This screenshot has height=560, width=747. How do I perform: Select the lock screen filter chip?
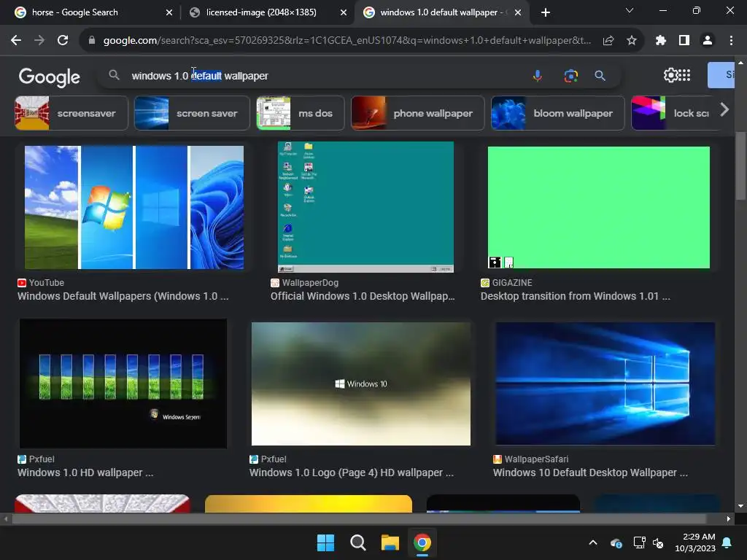point(672,113)
